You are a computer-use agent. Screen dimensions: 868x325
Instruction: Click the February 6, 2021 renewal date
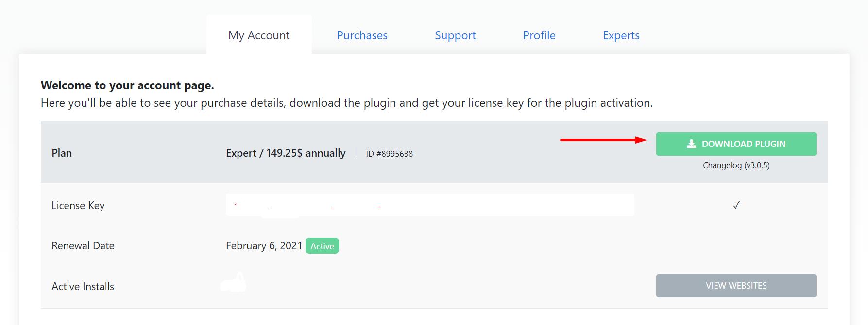pos(264,246)
